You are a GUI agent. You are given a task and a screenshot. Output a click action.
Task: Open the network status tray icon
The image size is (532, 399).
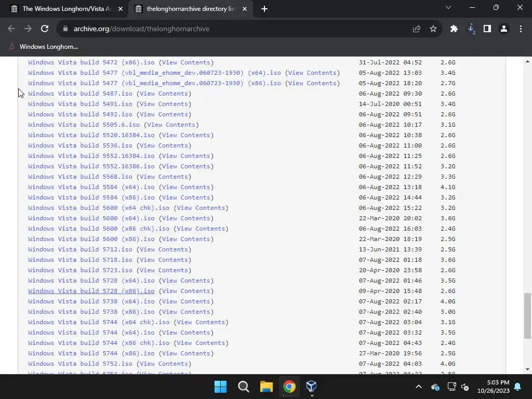(x=451, y=387)
